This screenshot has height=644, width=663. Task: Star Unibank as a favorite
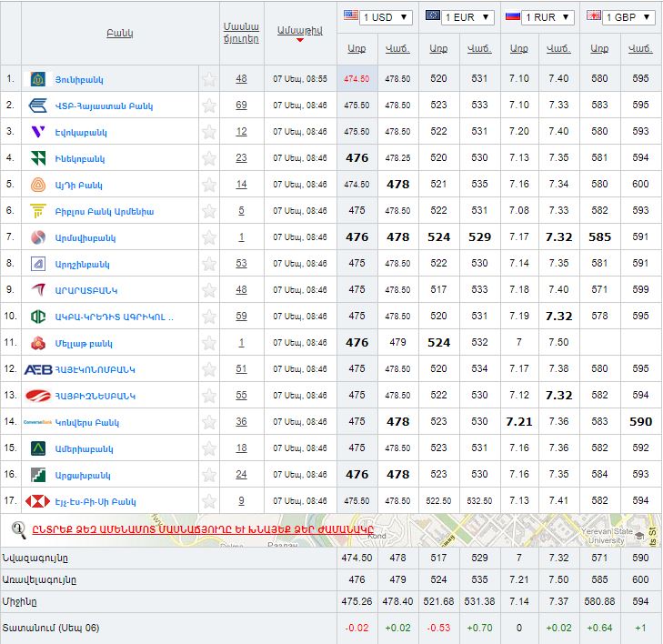click(x=209, y=79)
